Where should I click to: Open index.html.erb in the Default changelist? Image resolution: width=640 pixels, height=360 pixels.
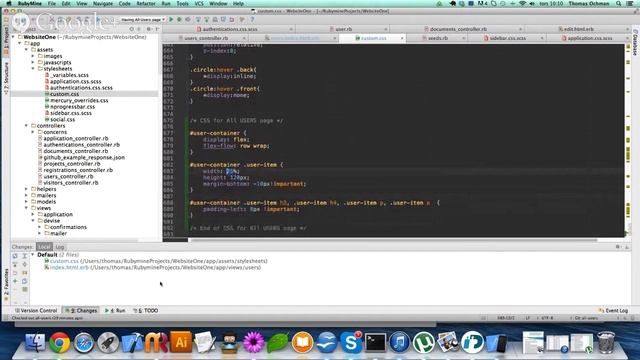coord(69,267)
